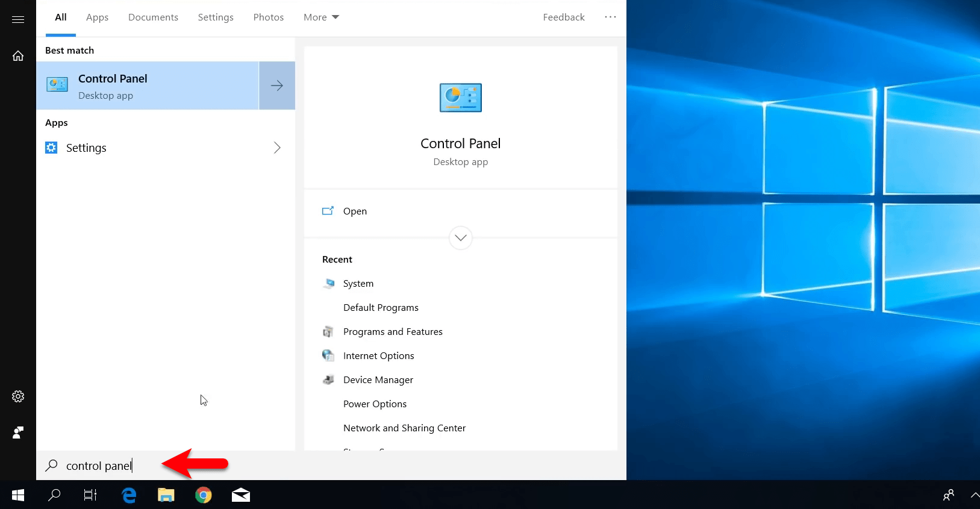Click the Internet Options globe icon
980x509 pixels.
328,355
